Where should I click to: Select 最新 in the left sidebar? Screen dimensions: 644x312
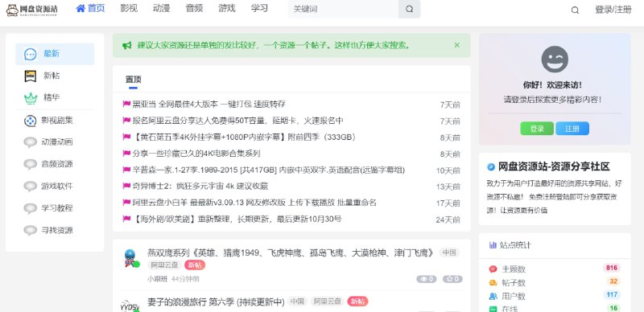click(55, 54)
